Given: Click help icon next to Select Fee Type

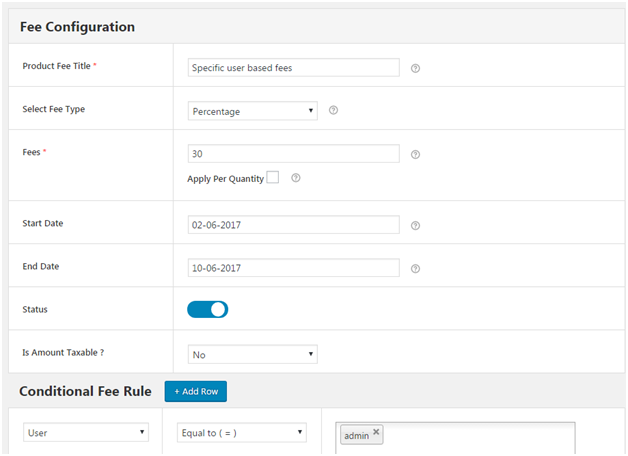Looking at the screenshot, I should pos(333,111).
